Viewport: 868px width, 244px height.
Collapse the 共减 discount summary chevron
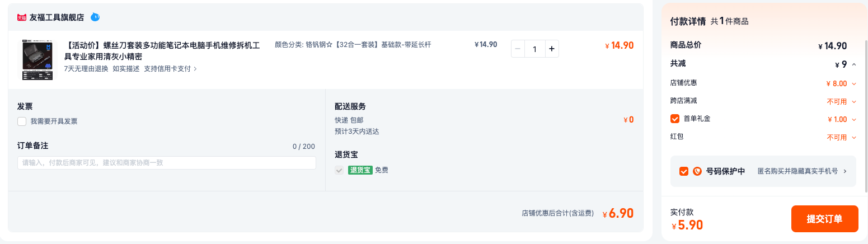[854, 64]
